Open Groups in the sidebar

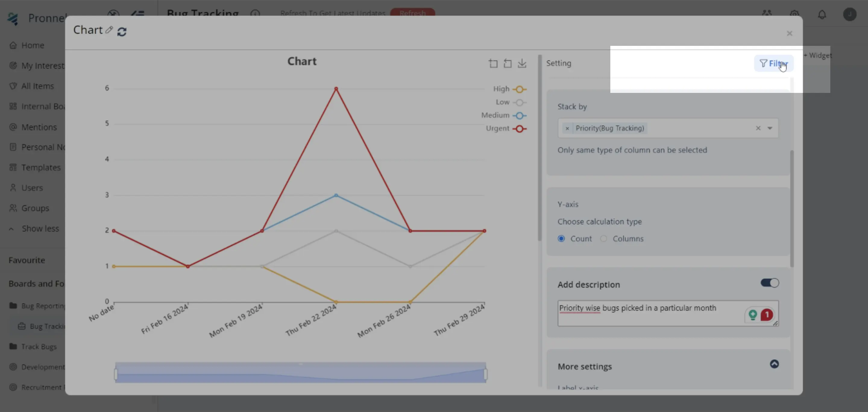(35, 208)
